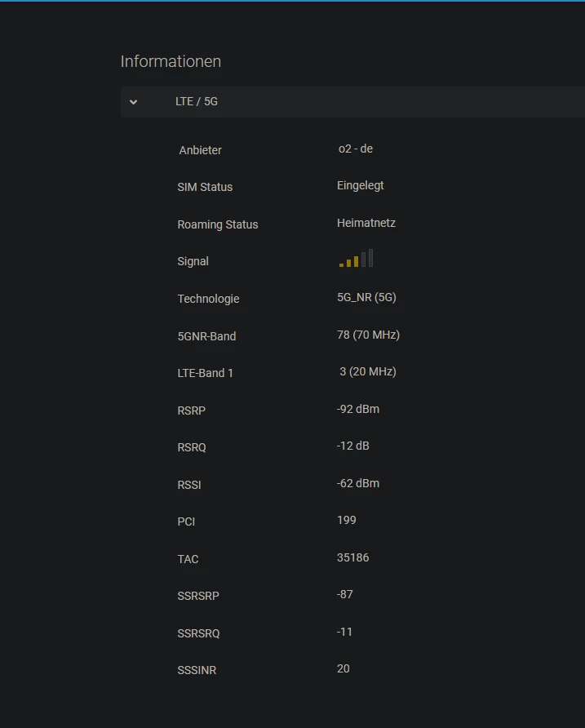Image resolution: width=585 pixels, height=728 pixels.
Task: Click the LTE / 5G section header
Action: pos(197,102)
